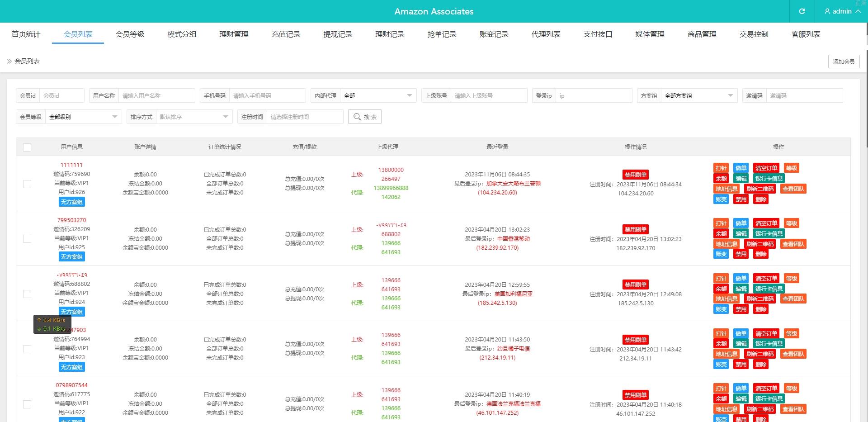
Task: Open the 方案组 dropdown
Action: pos(698,95)
